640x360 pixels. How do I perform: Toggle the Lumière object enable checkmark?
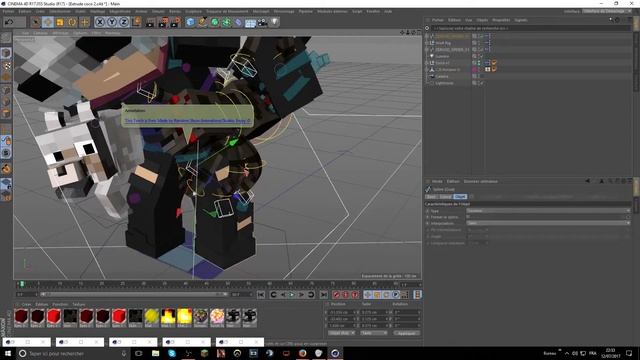pos(482,56)
